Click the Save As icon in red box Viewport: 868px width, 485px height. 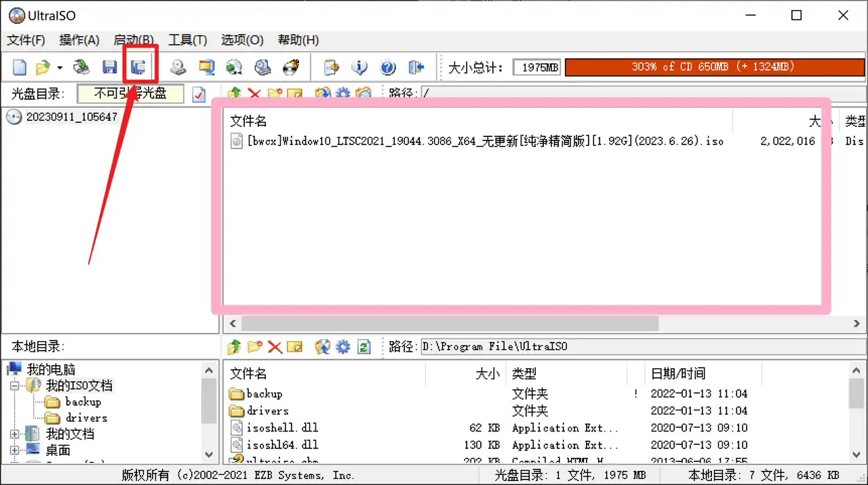(x=138, y=67)
